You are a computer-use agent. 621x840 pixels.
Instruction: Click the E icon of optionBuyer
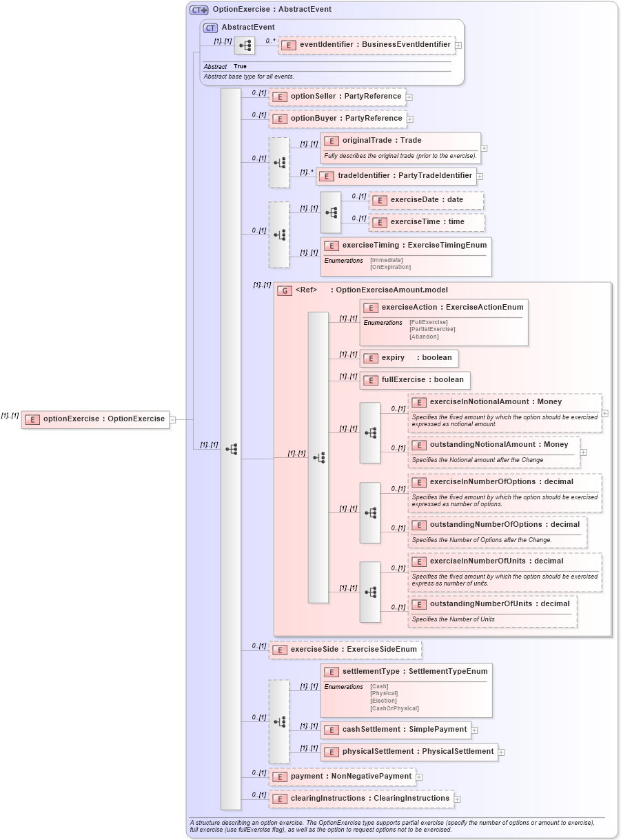tap(279, 119)
